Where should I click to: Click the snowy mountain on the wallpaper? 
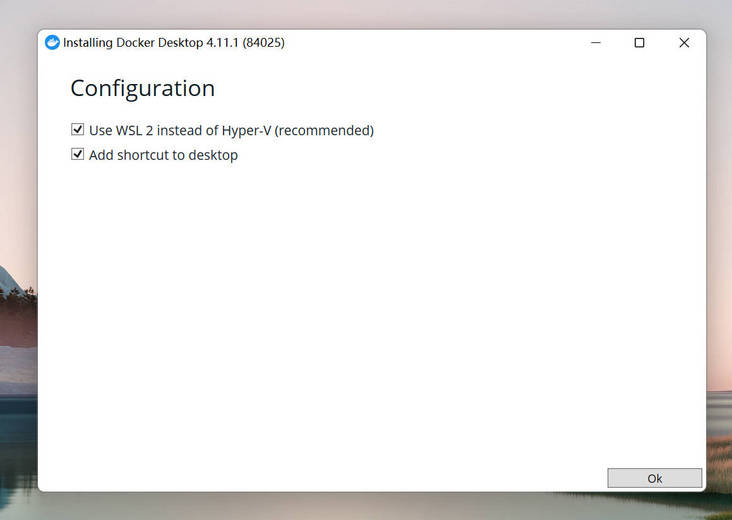coord(10,285)
